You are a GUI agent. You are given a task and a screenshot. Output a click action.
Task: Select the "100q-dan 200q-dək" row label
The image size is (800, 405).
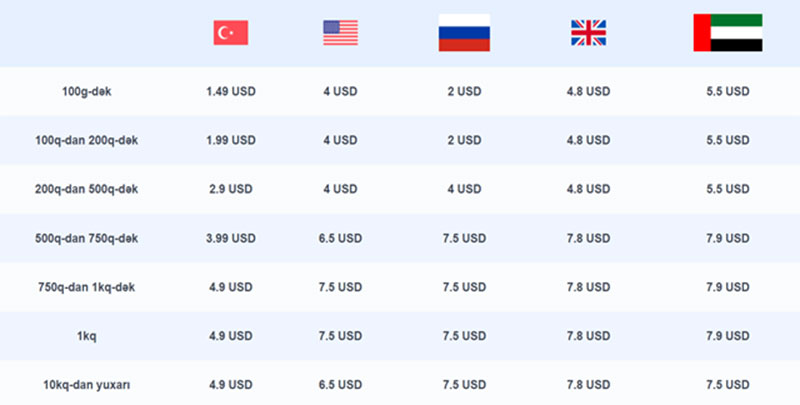(x=86, y=140)
